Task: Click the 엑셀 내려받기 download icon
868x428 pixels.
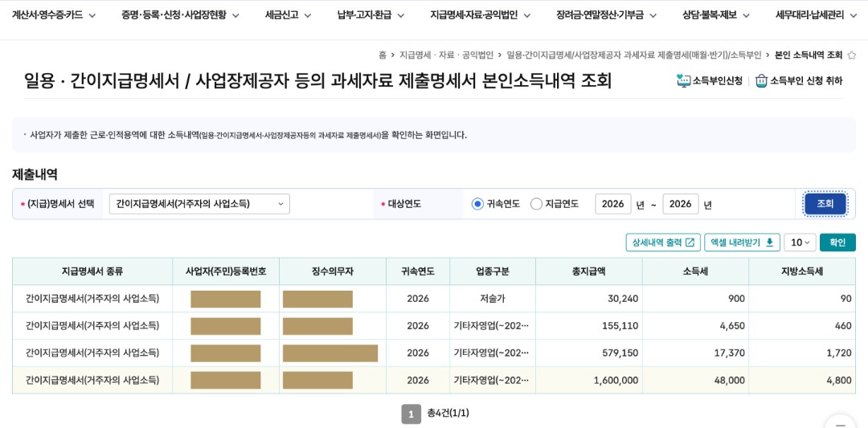Action: click(x=769, y=243)
